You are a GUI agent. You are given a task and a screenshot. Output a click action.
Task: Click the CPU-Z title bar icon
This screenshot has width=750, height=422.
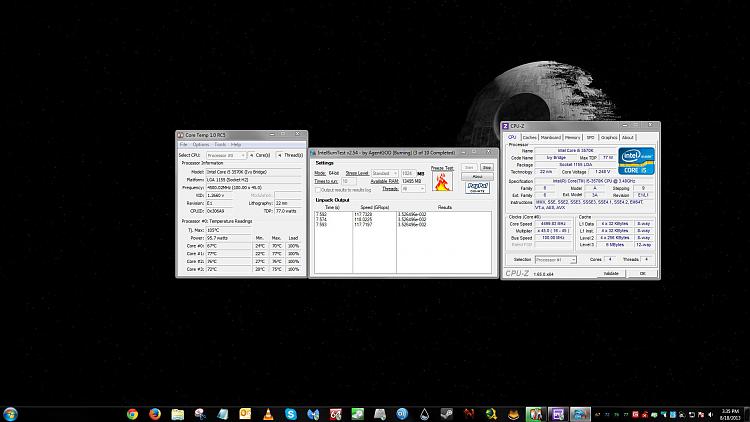(x=506, y=126)
